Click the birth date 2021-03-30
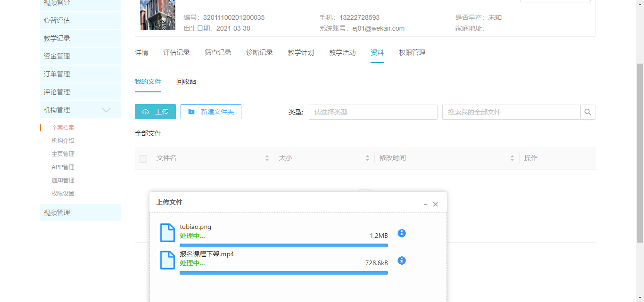 (233, 28)
